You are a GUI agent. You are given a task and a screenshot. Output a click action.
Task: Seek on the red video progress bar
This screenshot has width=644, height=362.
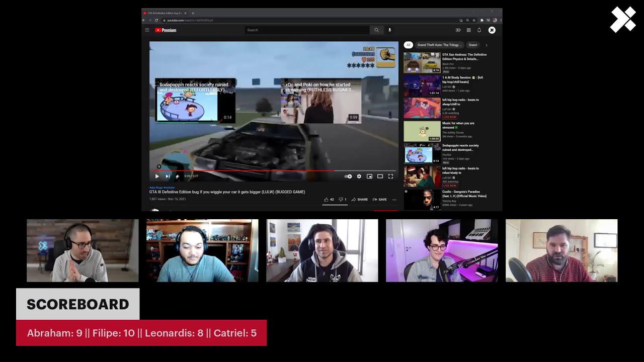(x=274, y=171)
